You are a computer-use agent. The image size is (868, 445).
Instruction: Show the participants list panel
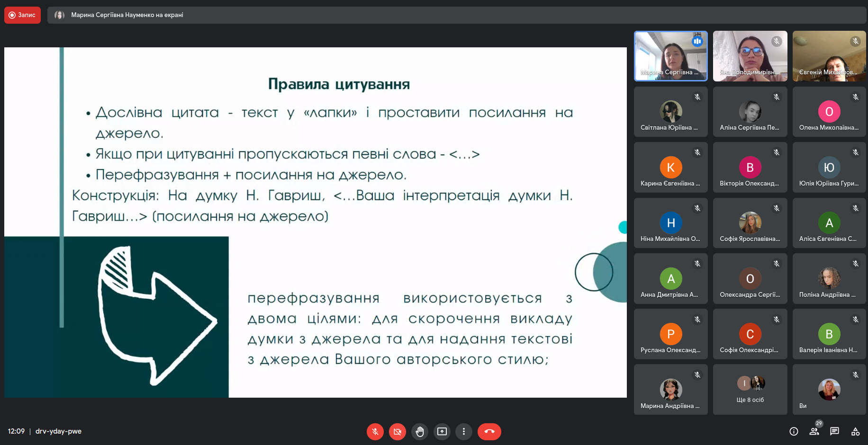814,431
